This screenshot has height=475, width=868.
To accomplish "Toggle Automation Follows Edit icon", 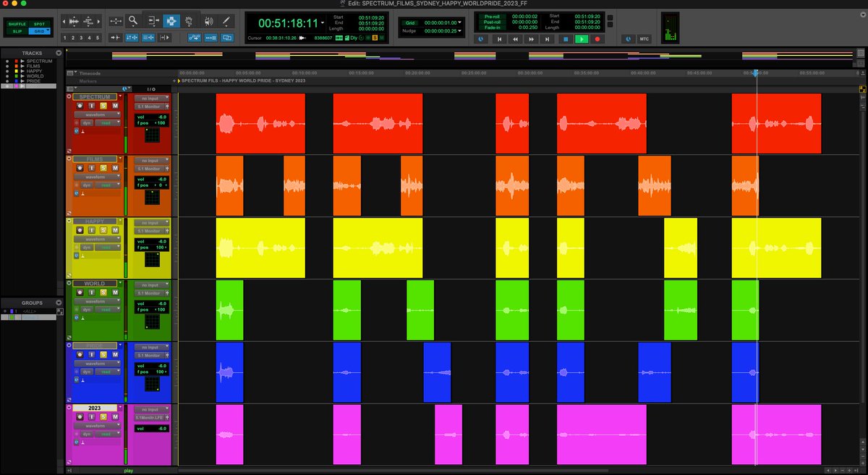I will (x=194, y=38).
